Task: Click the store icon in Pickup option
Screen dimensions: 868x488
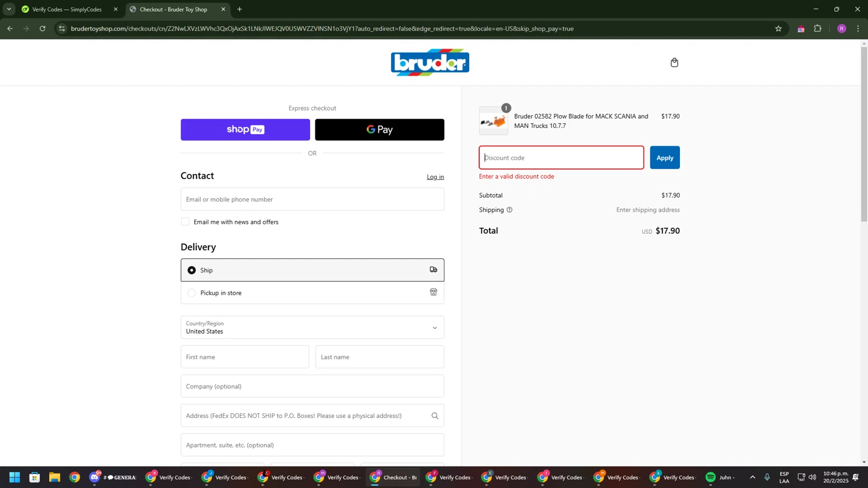Action: tap(433, 292)
